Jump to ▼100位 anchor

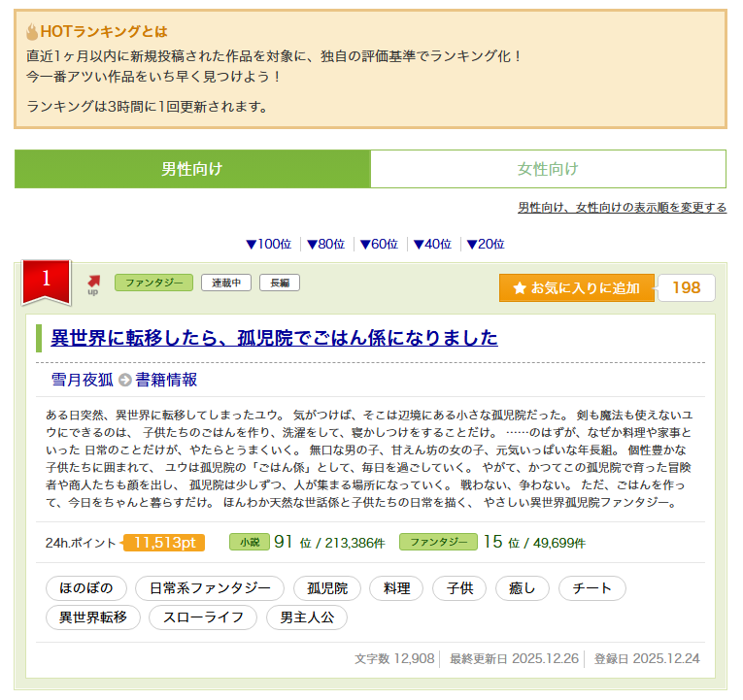pyautogui.click(x=269, y=245)
